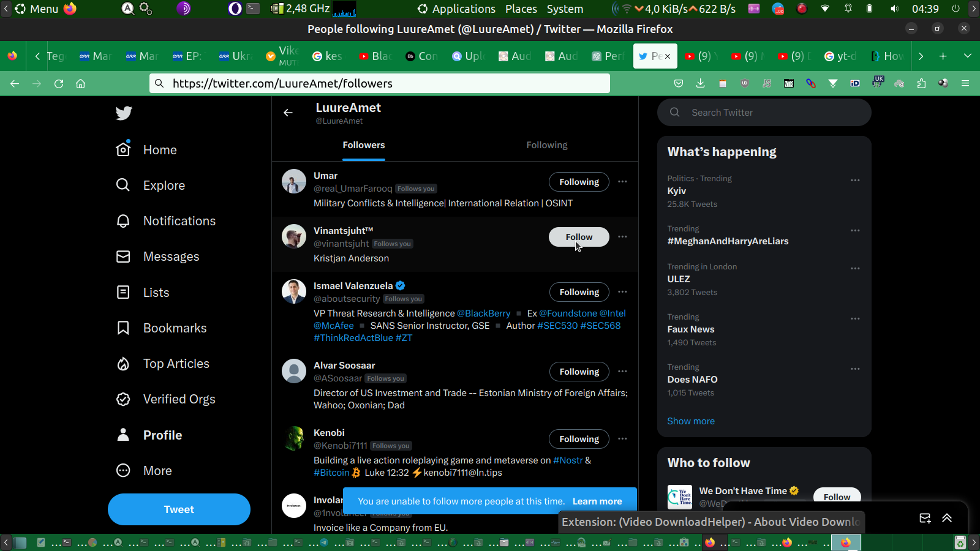Open more options for Faux News trend

click(855, 318)
